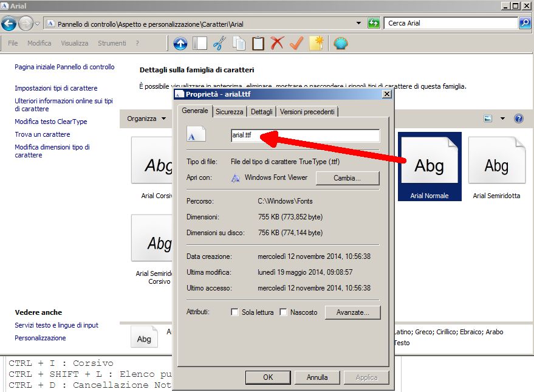The width and height of the screenshot is (534, 392).
Task: Click the Cerca Arial search box
Action: (x=451, y=23)
